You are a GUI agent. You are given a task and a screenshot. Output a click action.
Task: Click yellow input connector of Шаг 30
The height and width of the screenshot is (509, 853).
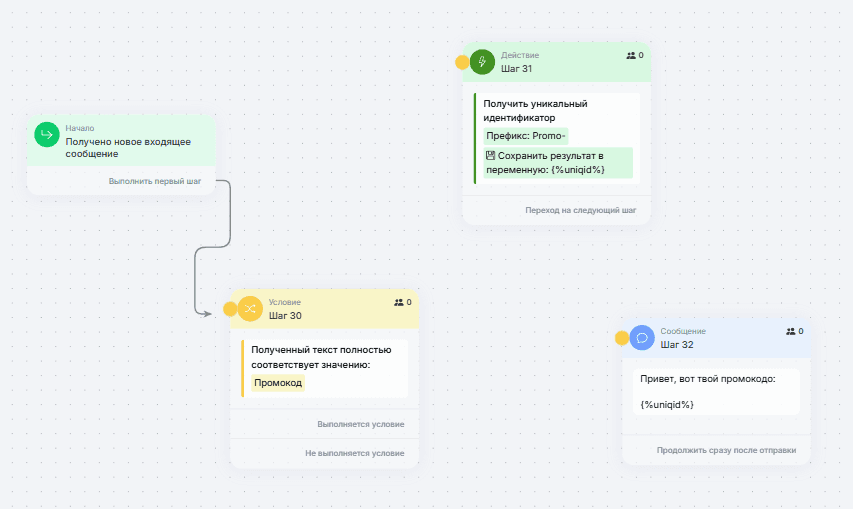(x=230, y=309)
